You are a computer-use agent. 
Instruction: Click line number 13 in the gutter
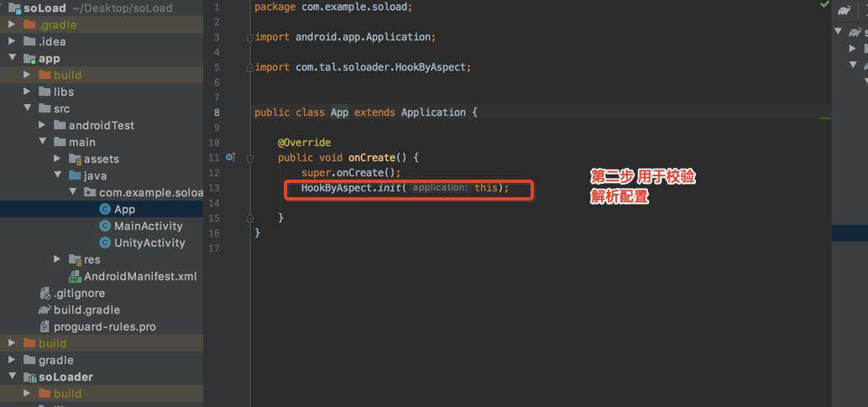coord(214,188)
